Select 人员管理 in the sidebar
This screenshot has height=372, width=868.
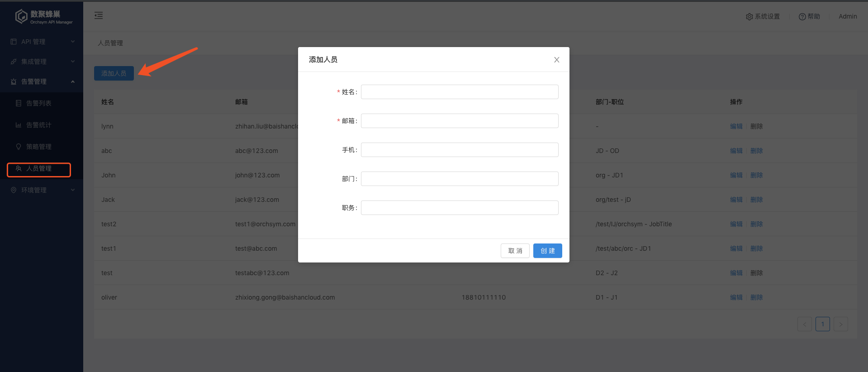click(38, 169)
